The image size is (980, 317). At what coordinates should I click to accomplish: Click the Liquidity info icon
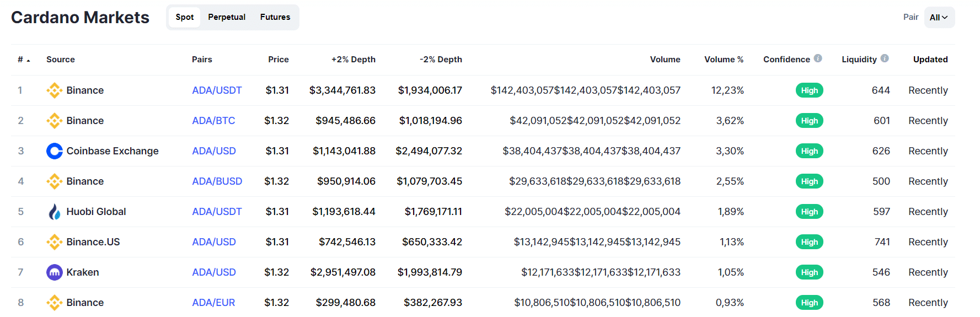point(885,58)
